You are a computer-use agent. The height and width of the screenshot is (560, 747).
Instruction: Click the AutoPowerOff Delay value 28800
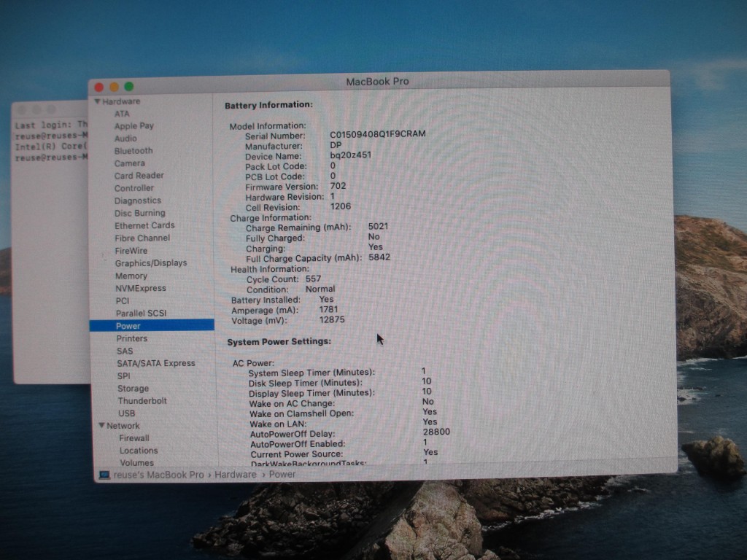click(x=436, y=432)
